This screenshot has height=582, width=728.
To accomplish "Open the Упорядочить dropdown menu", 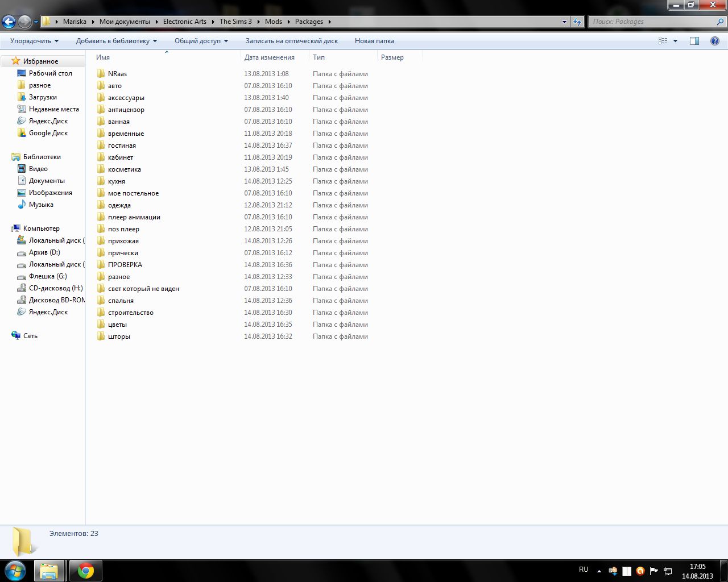I will [34, 41].
